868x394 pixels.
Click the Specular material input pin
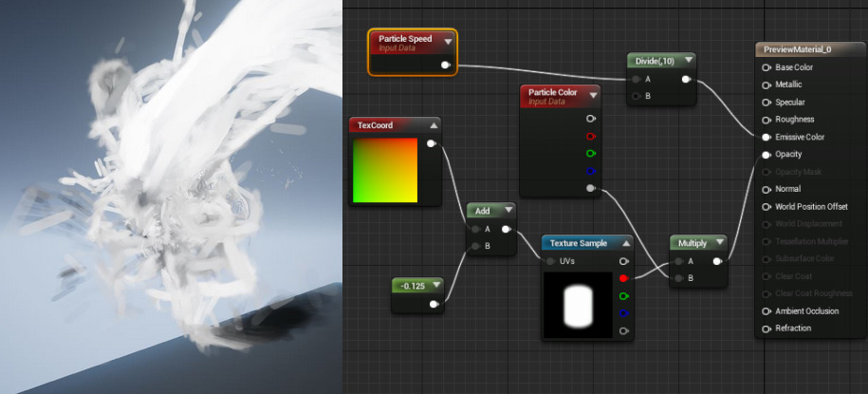click(766, 103)
